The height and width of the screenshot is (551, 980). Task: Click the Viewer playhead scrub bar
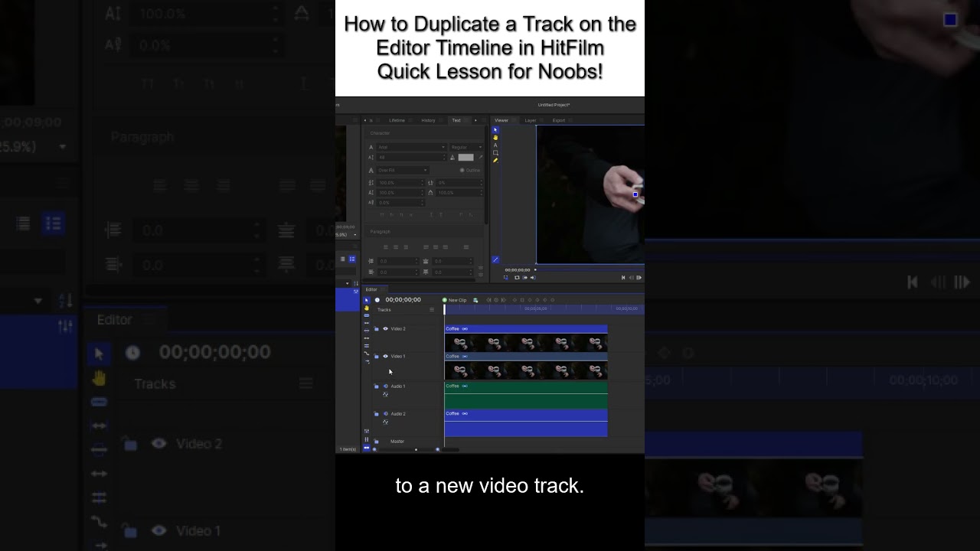tap(589, 269)
